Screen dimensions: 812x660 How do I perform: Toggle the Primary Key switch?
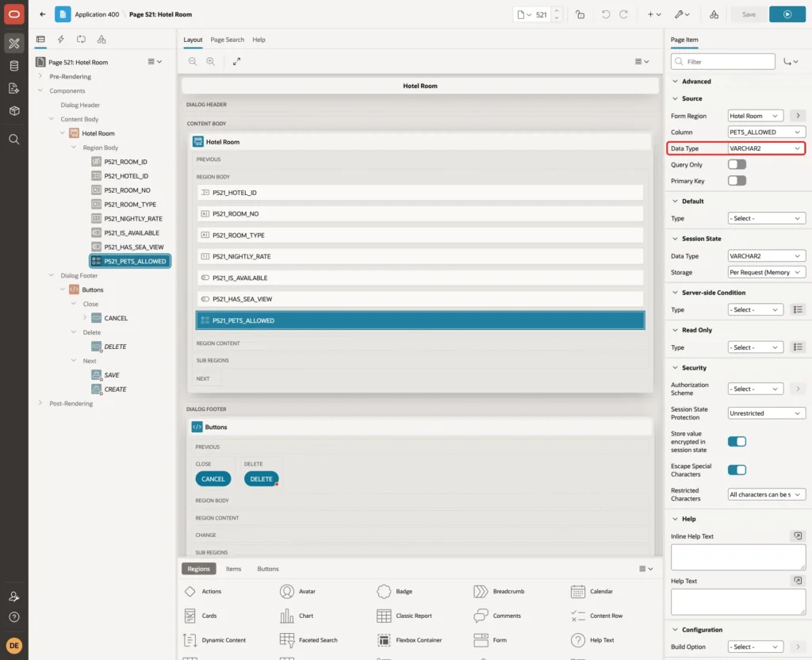tap(737, 181)
